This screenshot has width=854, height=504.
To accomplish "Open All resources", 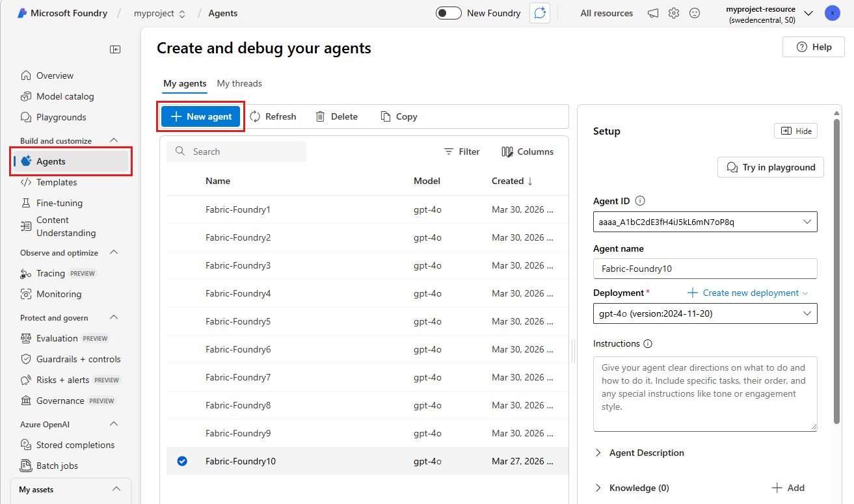I will click(607, 13).
